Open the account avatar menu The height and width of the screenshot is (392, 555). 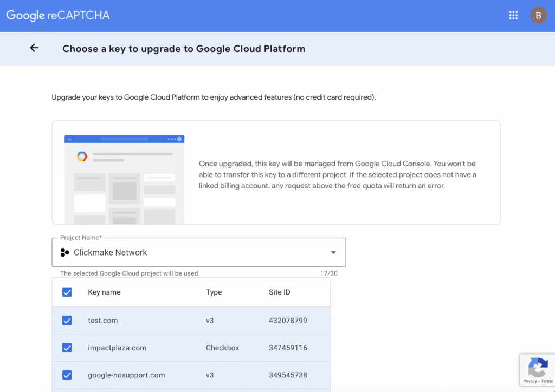(x=538, y=15)
